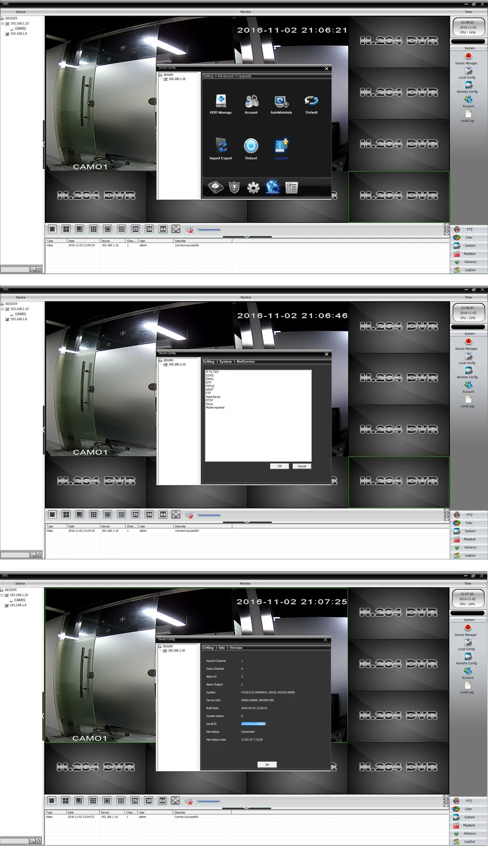Open the Info checklist icon in the dialog's bottom bar
Viewport: 488px width, 868px height.
click(x=291, y=188)
